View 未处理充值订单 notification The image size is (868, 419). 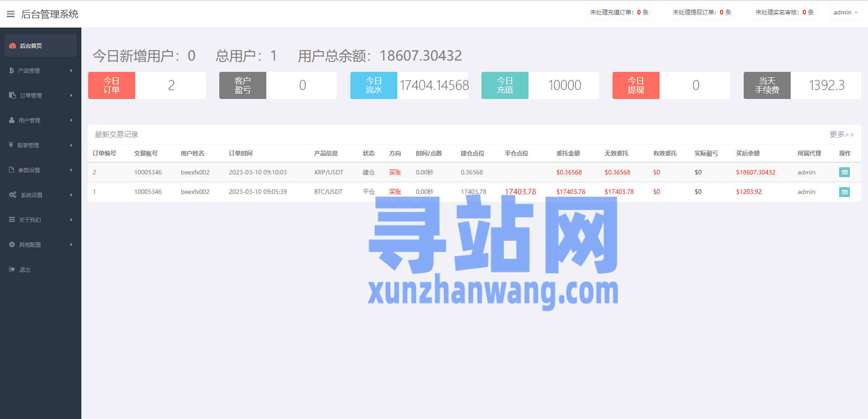point(619,12)
